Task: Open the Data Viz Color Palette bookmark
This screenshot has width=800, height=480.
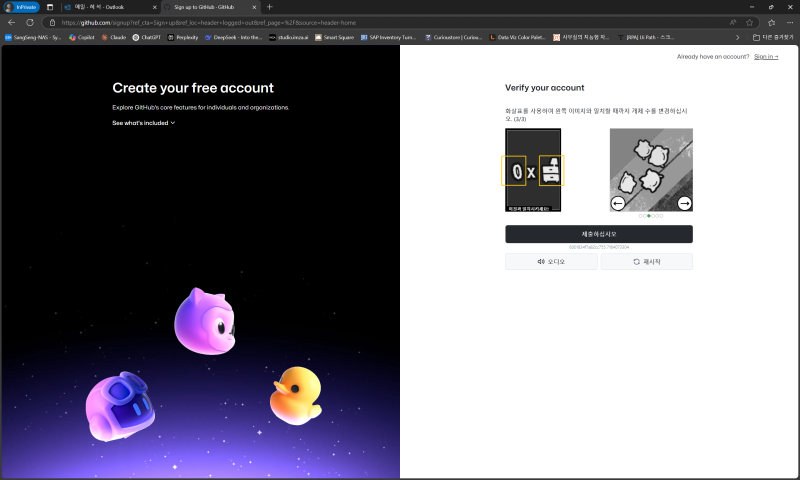Action: coord(517,37)
